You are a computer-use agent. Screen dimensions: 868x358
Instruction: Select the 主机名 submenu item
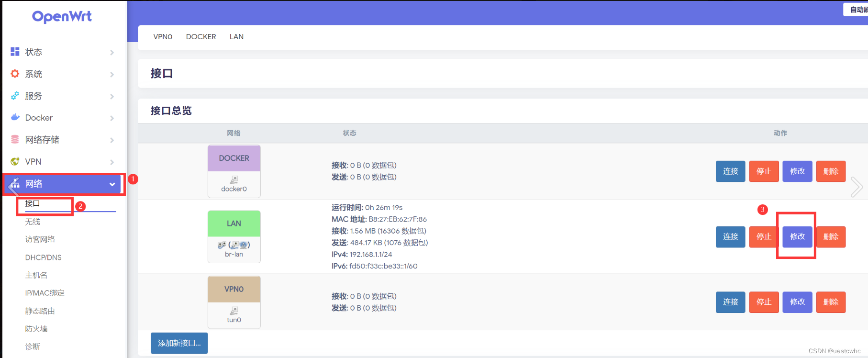(36, 275)
